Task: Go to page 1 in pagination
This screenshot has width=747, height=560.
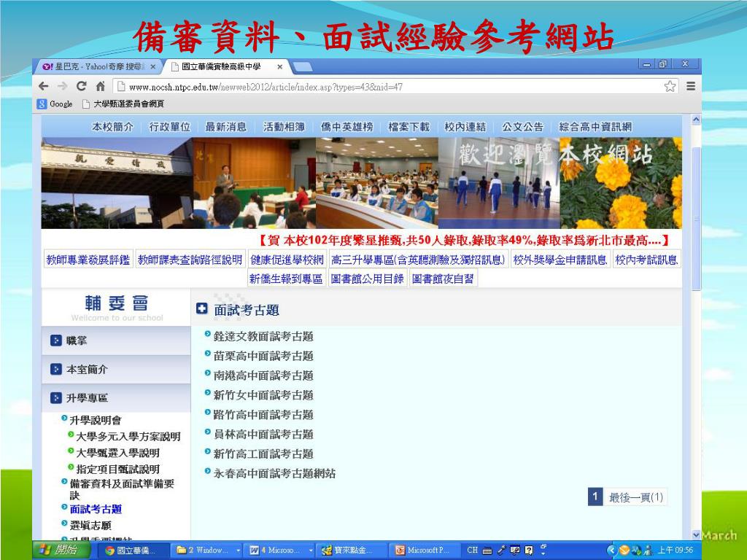Action: 595,497
